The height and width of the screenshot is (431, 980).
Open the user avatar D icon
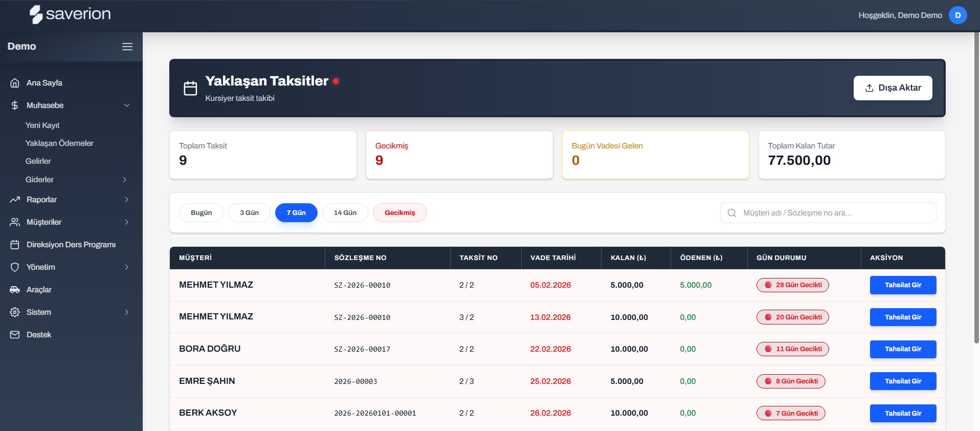[x=957, y=15]
